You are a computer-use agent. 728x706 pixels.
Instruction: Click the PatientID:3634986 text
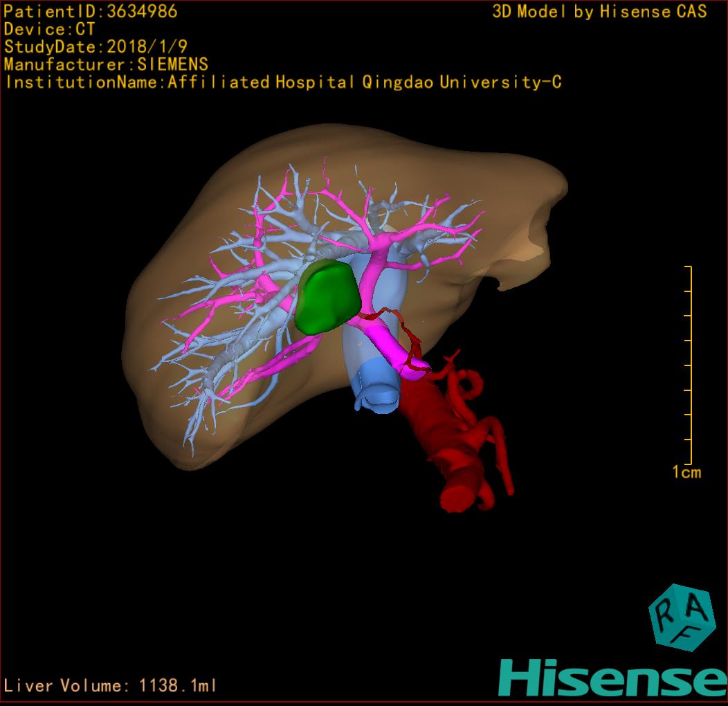[91, 11]
